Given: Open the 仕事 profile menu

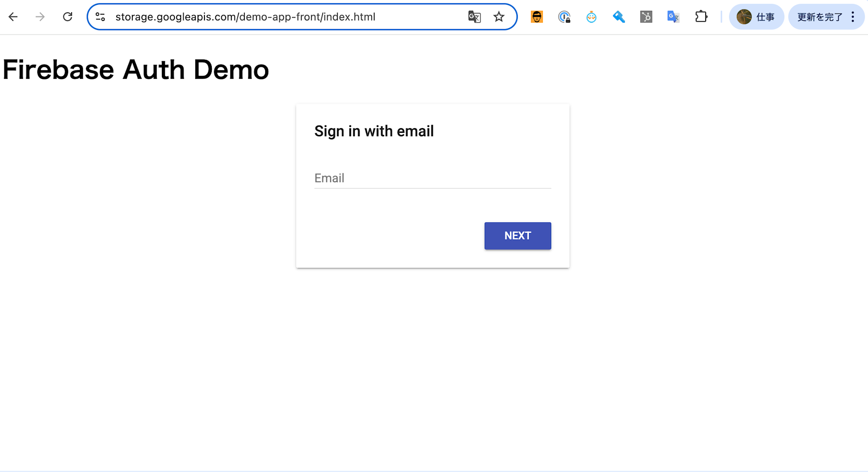Looking at the screenshot, I should [x=756, y=17].
